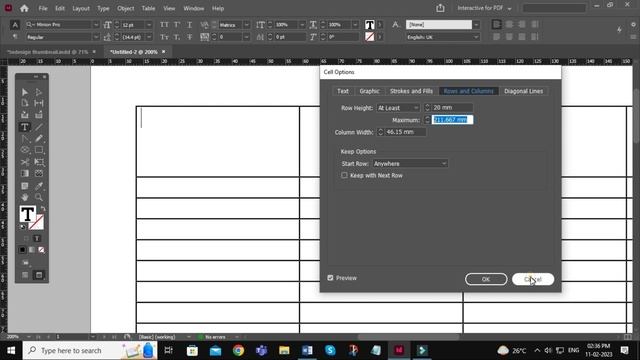Image resolution: width=640 pixels, height=360 pixels.
Task: Select the Hand tool
Action: pos(25,198)
